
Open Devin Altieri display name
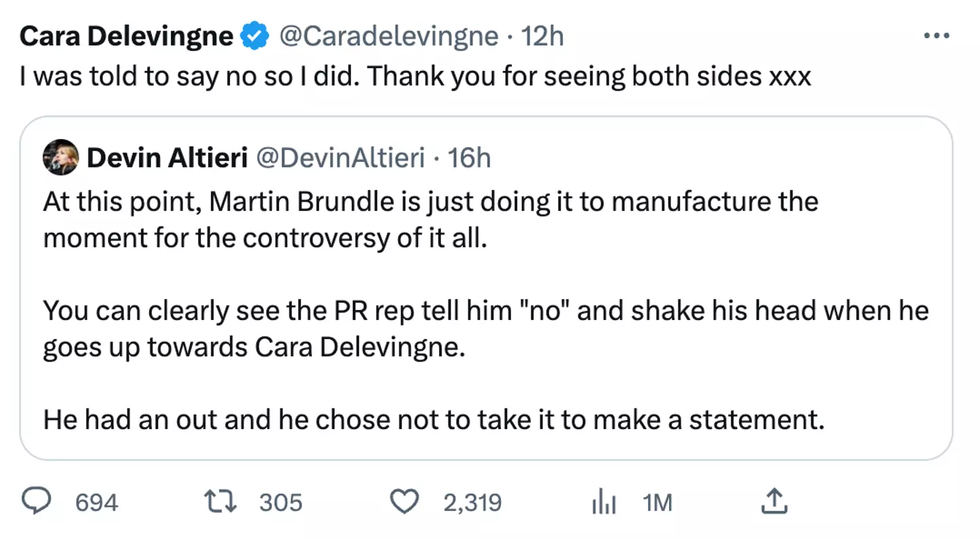point(167,158)
